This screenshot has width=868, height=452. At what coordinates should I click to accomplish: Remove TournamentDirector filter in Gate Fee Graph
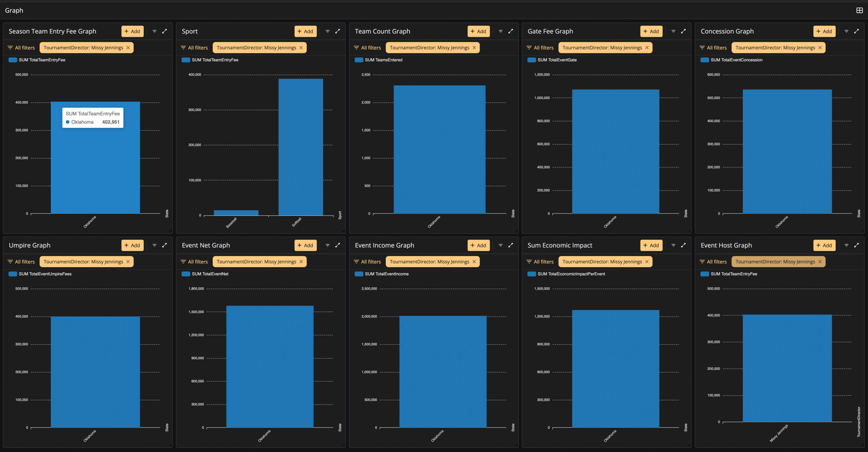(647, 48)
